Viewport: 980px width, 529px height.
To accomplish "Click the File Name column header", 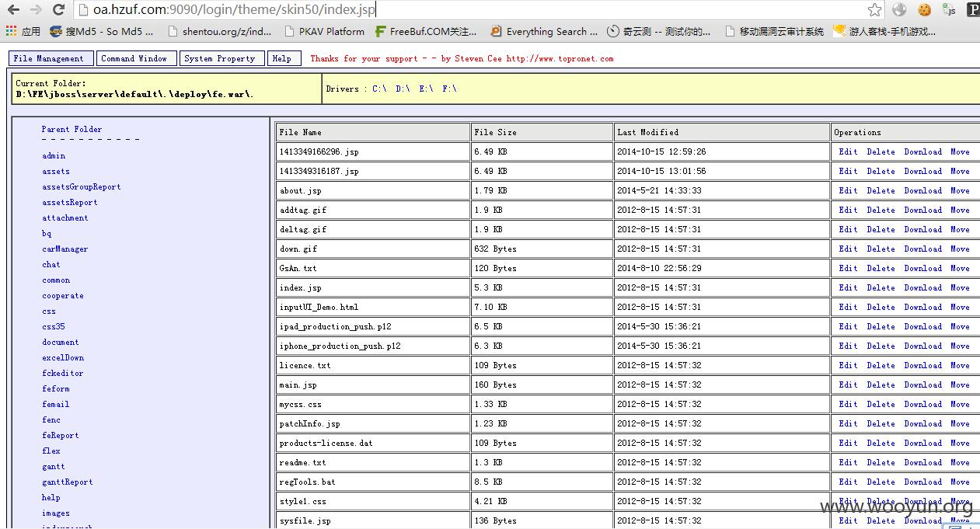I will point(373,132).
